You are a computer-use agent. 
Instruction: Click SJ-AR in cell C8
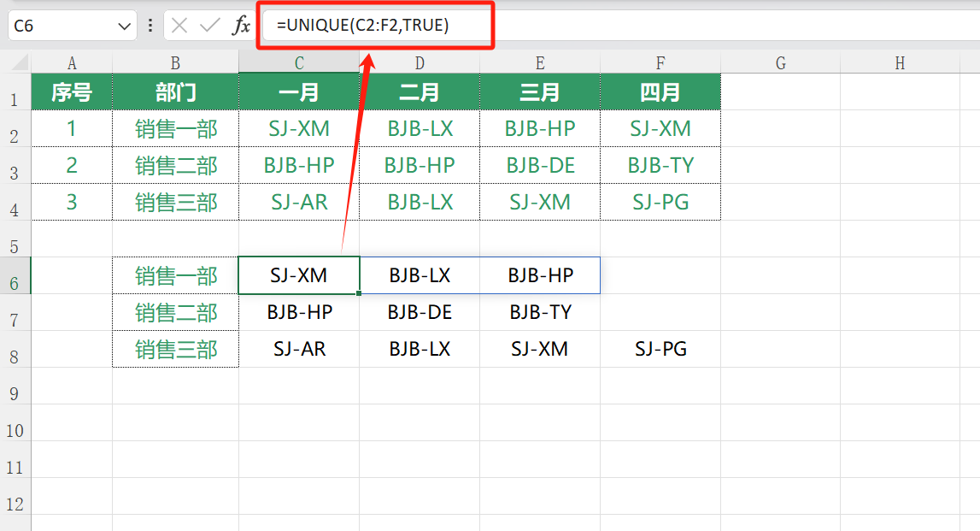point(299,349)
